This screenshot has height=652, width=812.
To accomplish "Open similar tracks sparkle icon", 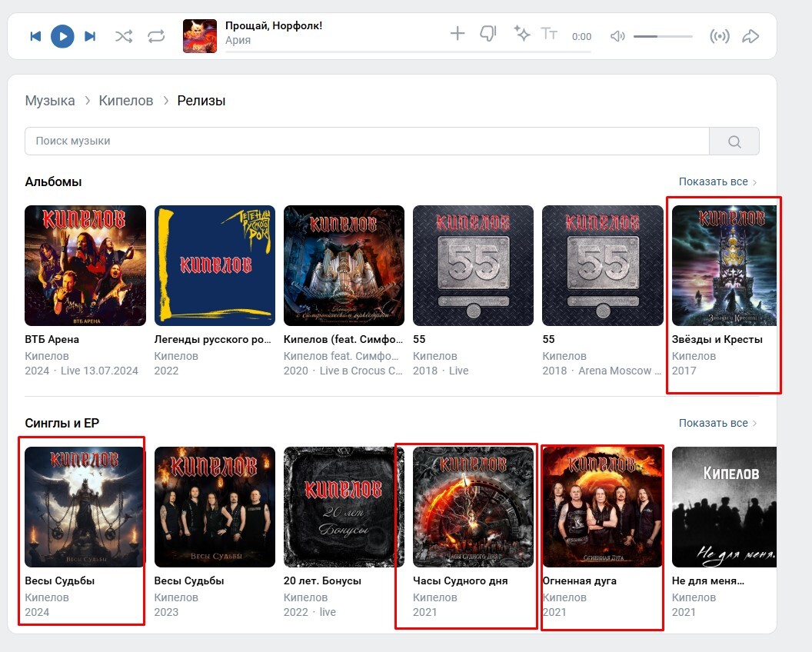I will click(521, 34).
